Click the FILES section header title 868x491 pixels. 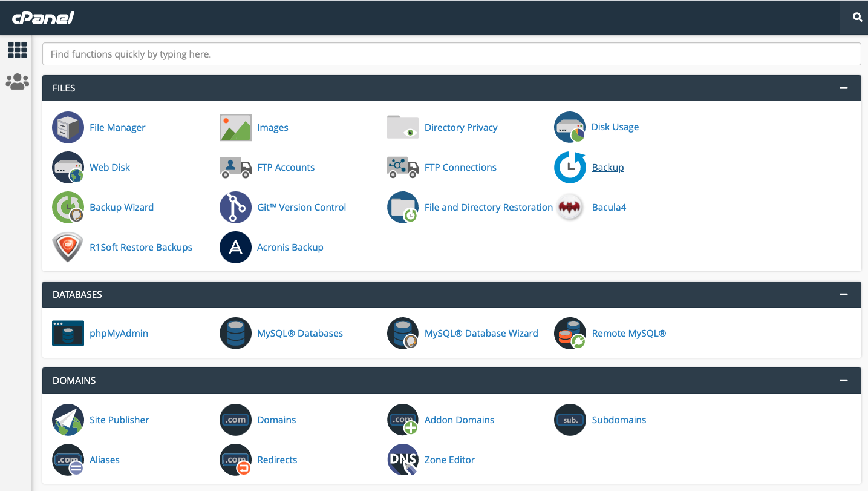pyautogui.click(x=64, y=88)
